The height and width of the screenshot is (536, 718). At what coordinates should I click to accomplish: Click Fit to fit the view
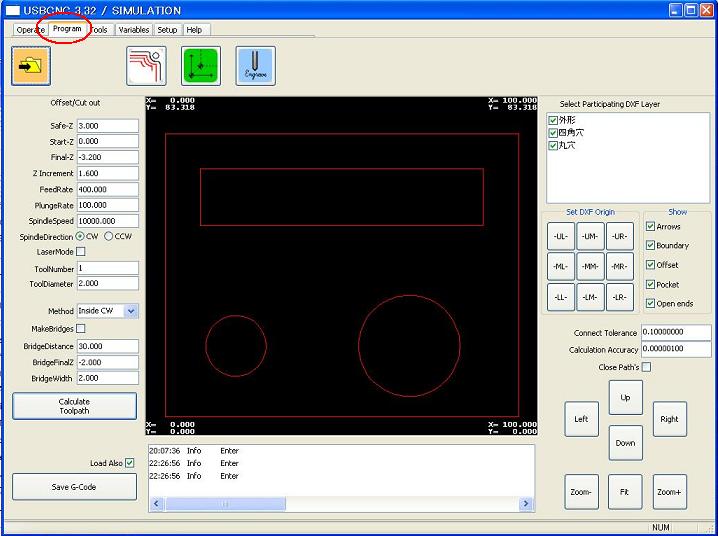pyautogui.click(x=625, y=492)
